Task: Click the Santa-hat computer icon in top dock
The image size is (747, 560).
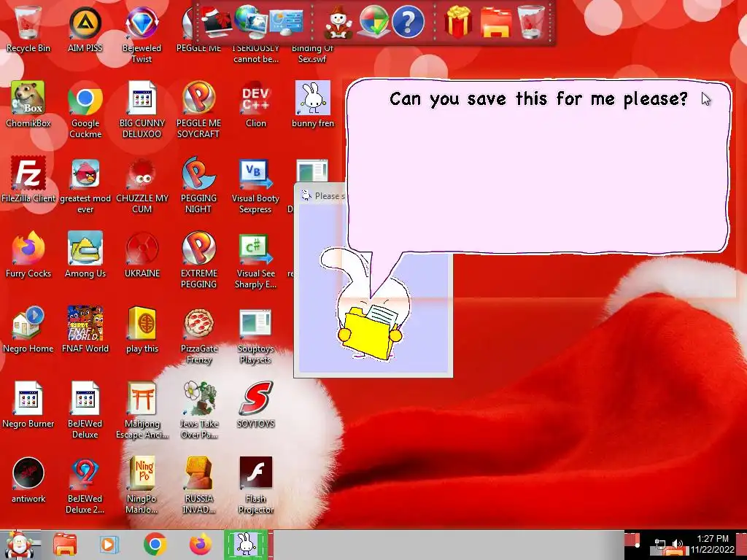Action: [216, 20]
